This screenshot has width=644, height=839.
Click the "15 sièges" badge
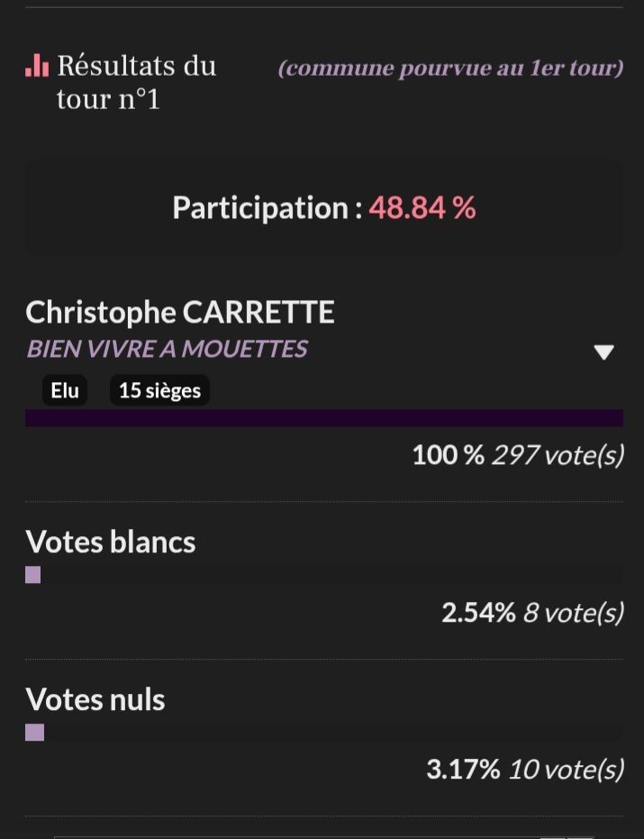pyautogui.click(x=159, y=390)
